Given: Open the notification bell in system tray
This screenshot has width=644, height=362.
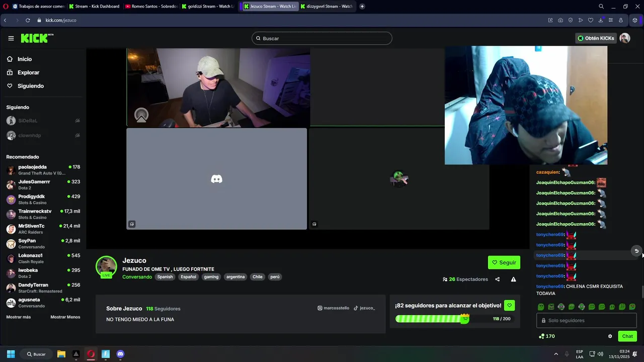Looking at the screenshot, I should (x=635, y=354).
